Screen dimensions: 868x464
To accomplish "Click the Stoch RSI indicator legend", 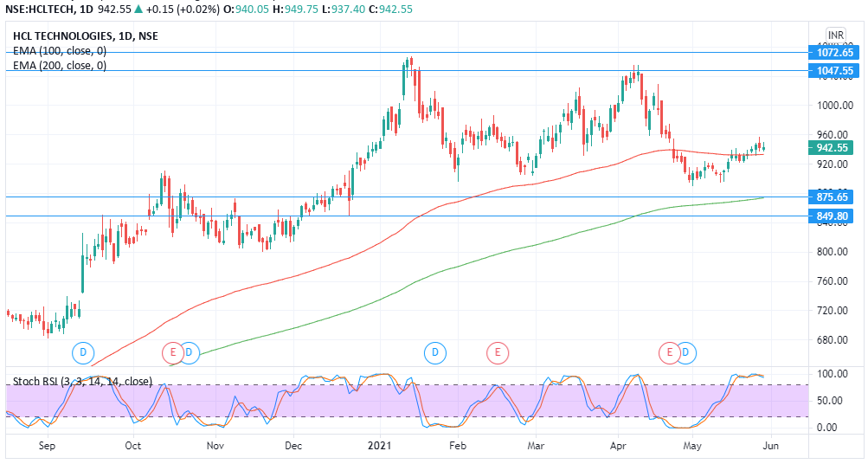I will click(82, 381).
